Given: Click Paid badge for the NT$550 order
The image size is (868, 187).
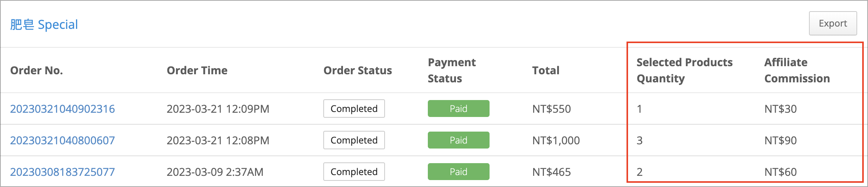Looking at the screenshot, I should pyautogui.click(x=458, y=109).
